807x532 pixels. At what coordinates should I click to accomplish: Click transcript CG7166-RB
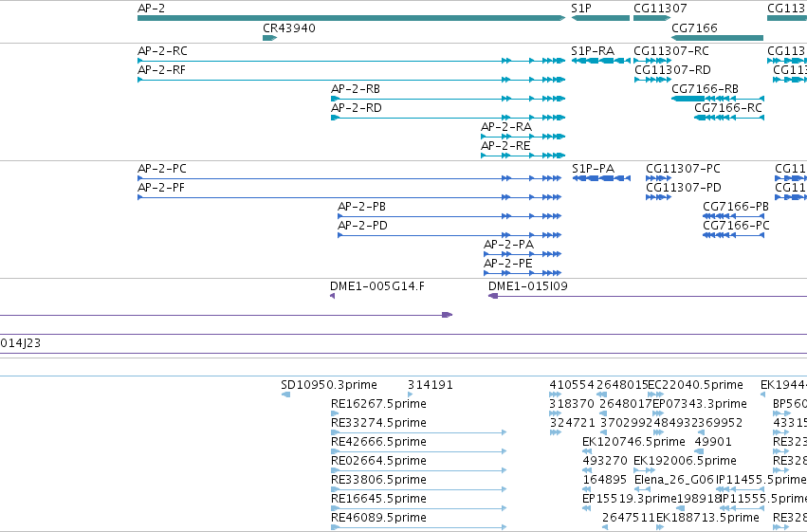[x=718, y=99]
